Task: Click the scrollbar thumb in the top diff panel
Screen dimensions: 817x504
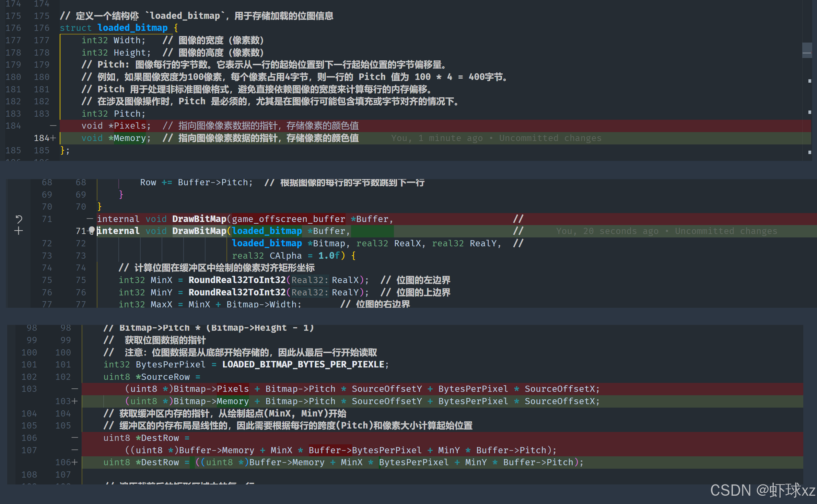Action: (x=807, y=50)
